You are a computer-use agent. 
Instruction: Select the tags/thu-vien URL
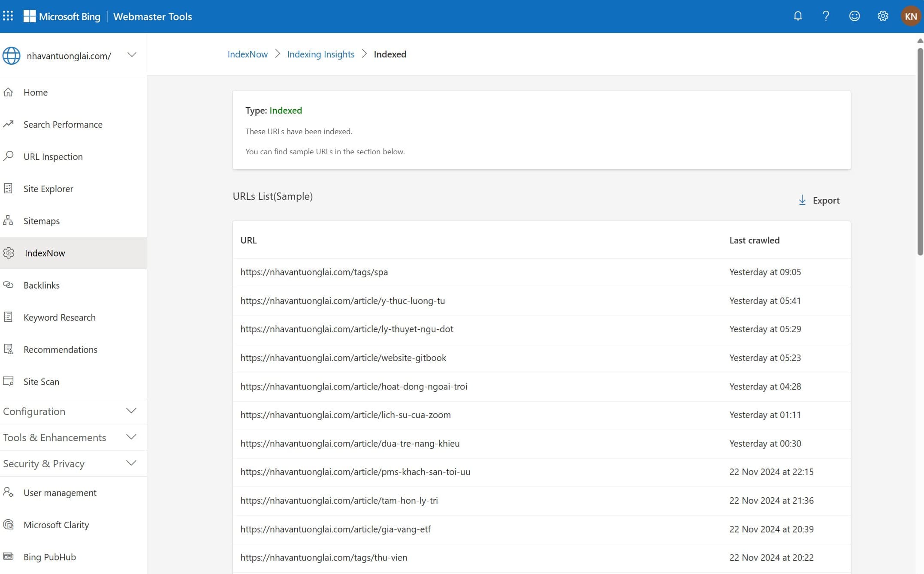tap(323, 557)
